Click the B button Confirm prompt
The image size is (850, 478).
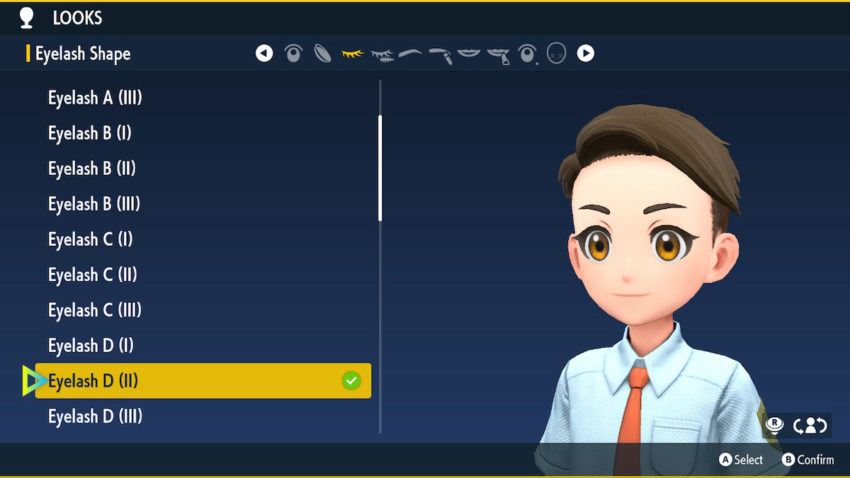(x=808, y=460)
